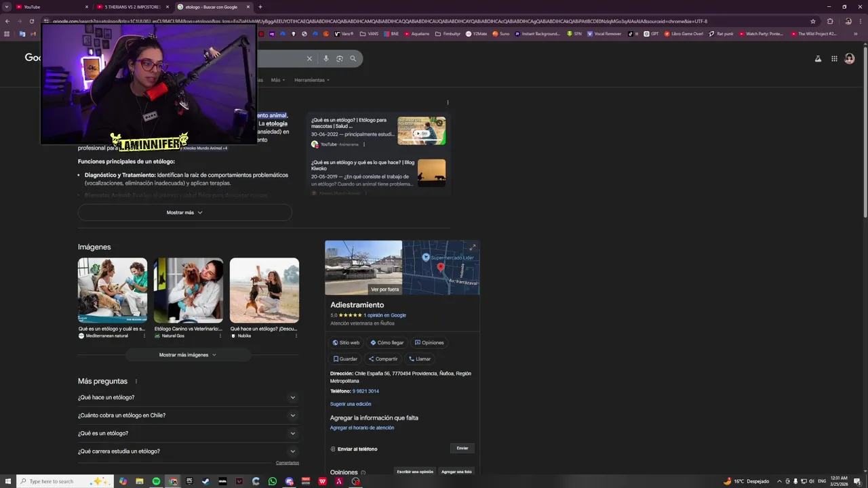
Task: Expand ¿Qué carrera estudia un etólogo?
Action: coord(188,451)
